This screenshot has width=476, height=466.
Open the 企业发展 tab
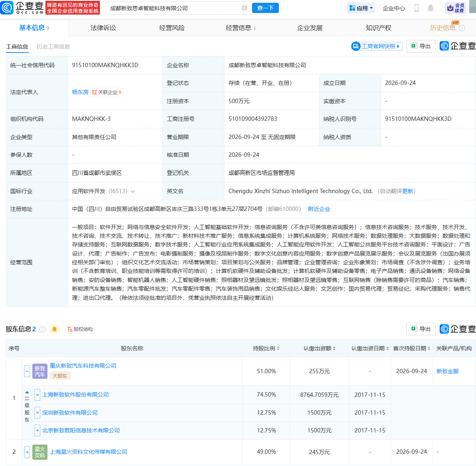click(310, 28)
